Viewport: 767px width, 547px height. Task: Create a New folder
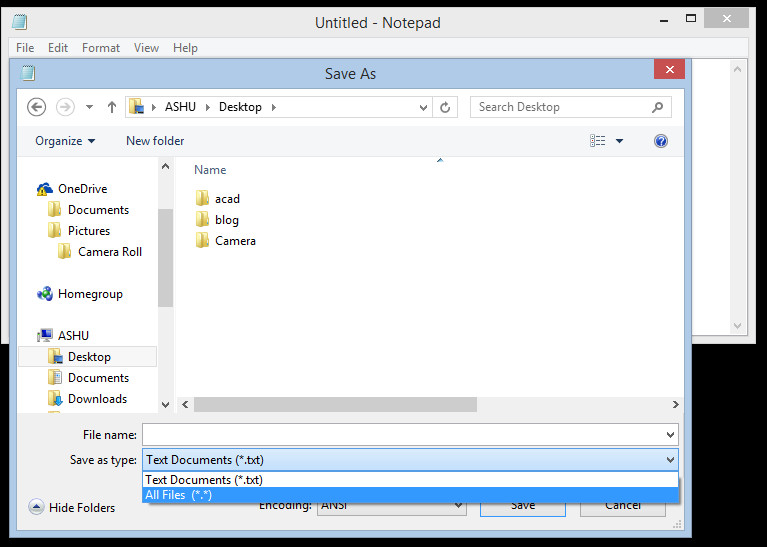pos(155,141)
